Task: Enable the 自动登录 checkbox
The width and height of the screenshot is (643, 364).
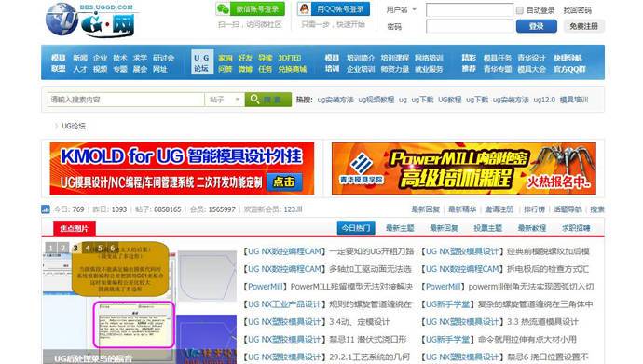Action: tap(520, 10)
